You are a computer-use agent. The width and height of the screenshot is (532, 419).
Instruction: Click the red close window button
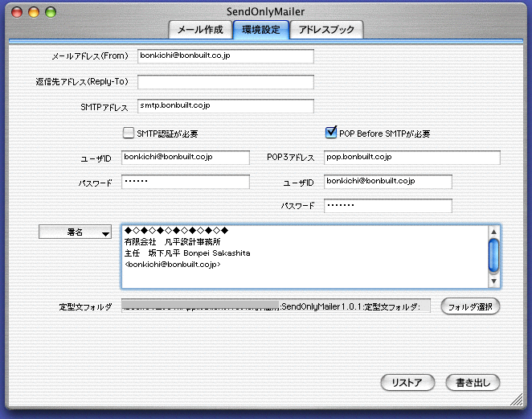click(x=17, y=12)
